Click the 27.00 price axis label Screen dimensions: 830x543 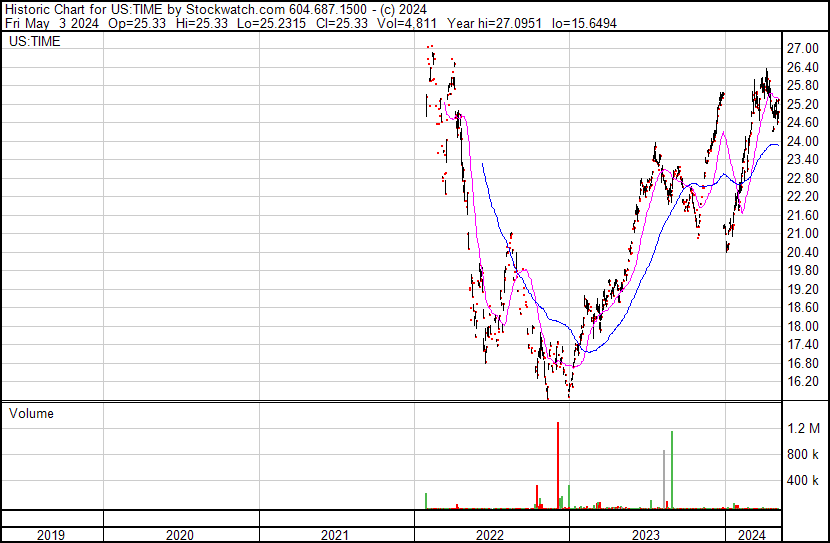point(803,49)
